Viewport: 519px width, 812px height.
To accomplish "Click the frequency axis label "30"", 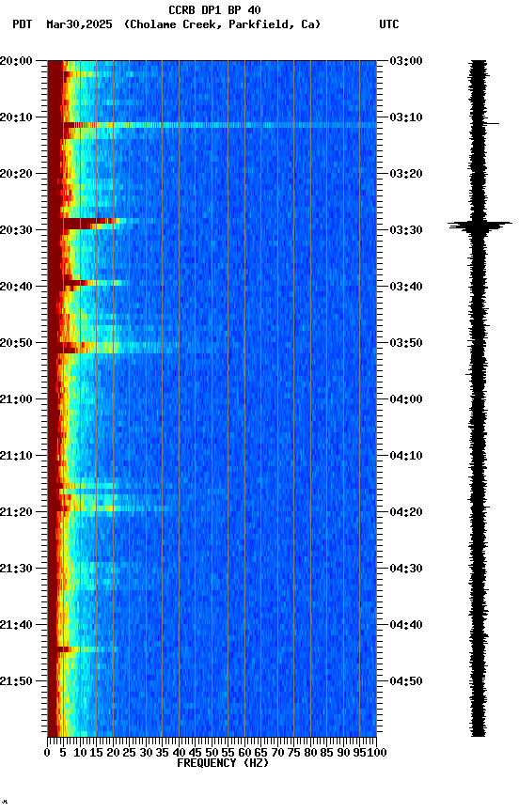I will pos(146,753).
